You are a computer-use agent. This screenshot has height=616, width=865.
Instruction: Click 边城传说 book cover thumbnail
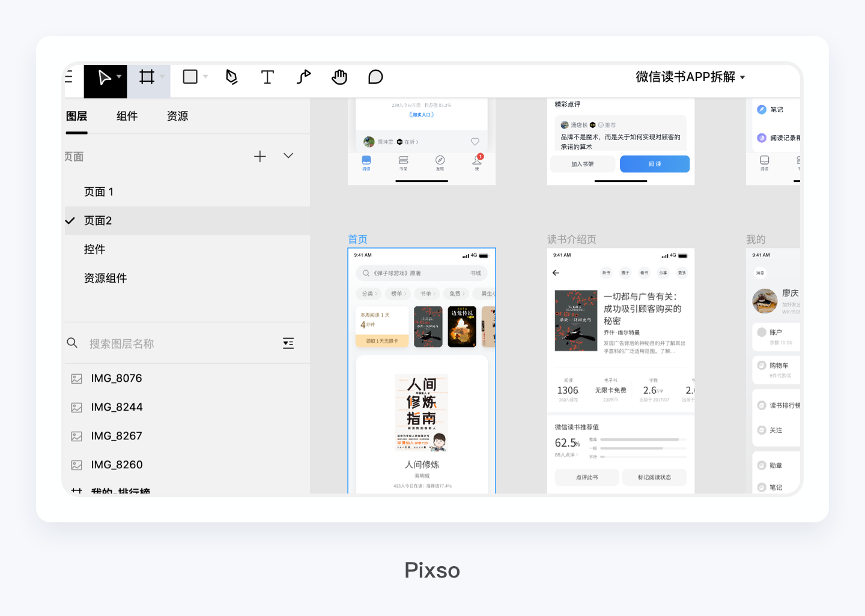[x=462, y=327]
